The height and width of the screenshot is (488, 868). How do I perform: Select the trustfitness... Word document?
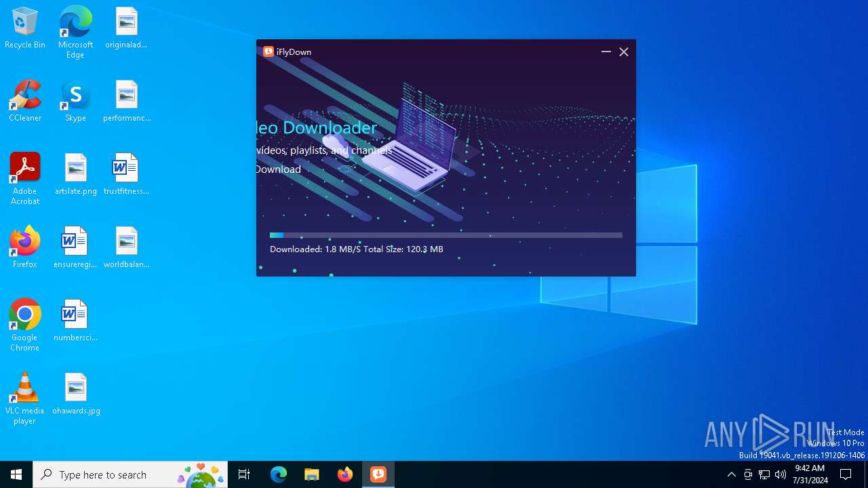[126, 175]
